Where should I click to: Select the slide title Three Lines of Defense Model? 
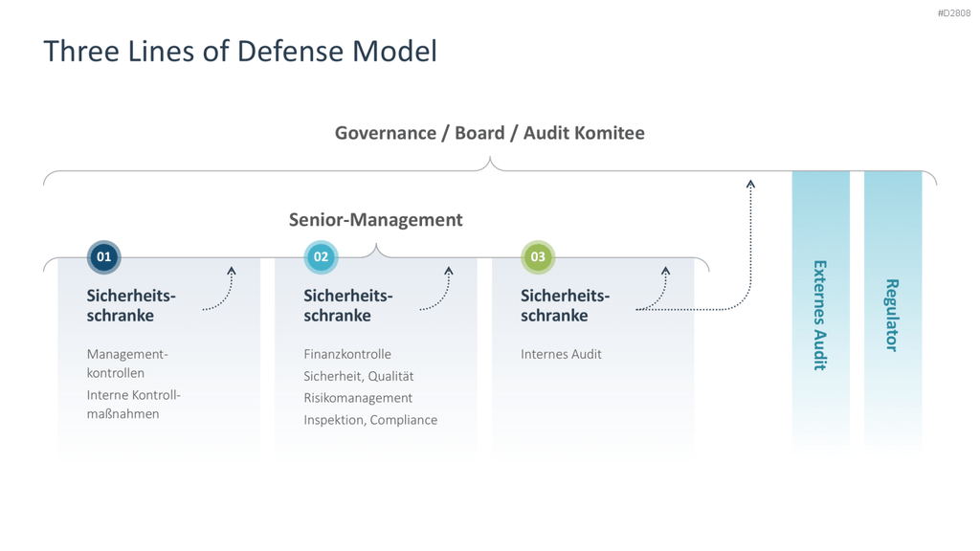point(240,52)
